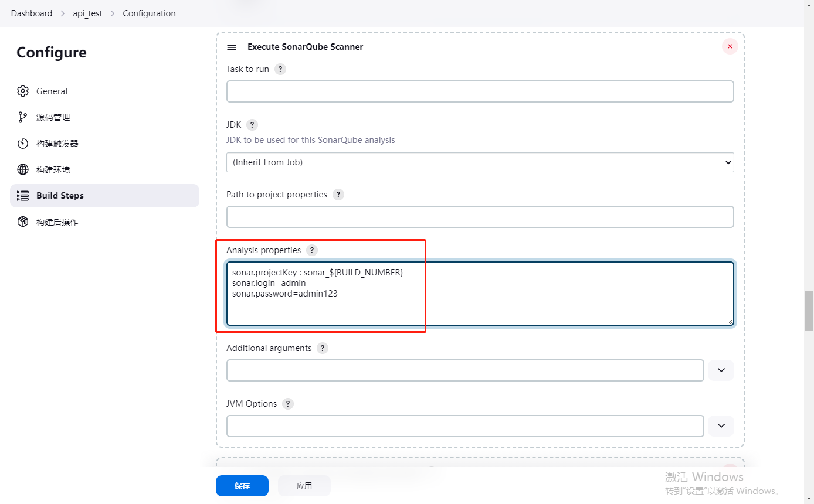Image resolution: width=814 pixels, height=504 pixels.
Task: Show help for JVM Options
Action: pyautogui.click(x=288, y=404)
